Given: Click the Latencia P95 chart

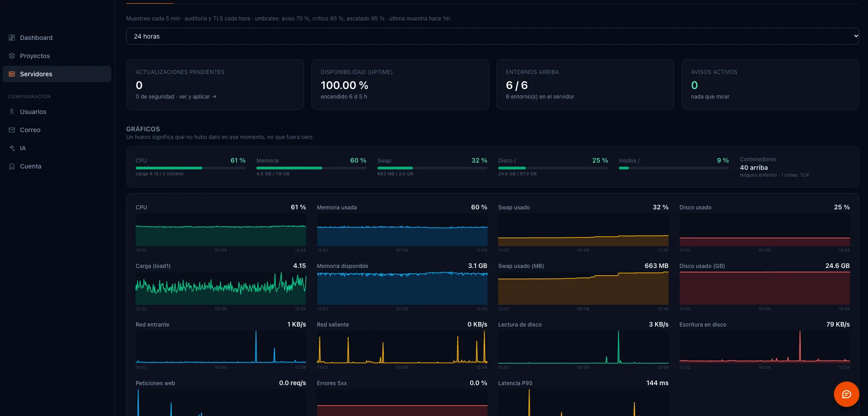Looking at the screenshot, I should (x=583, y=402).
